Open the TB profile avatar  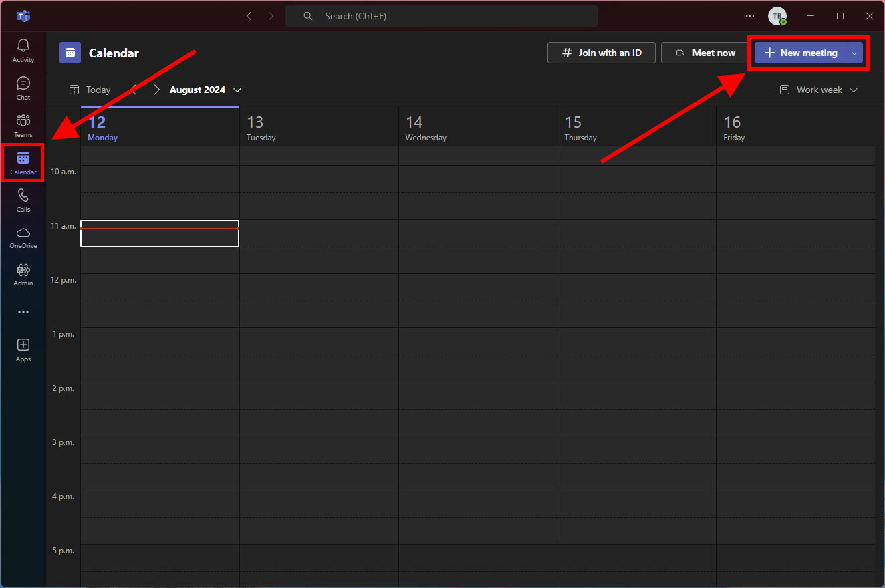(777, 16)
